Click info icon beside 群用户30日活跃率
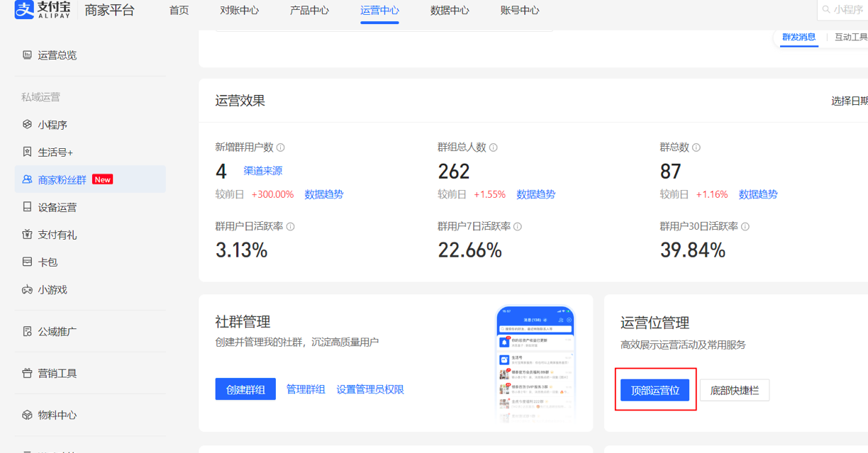The width and height of the screenshot is (868, 453). click(745, 227)
